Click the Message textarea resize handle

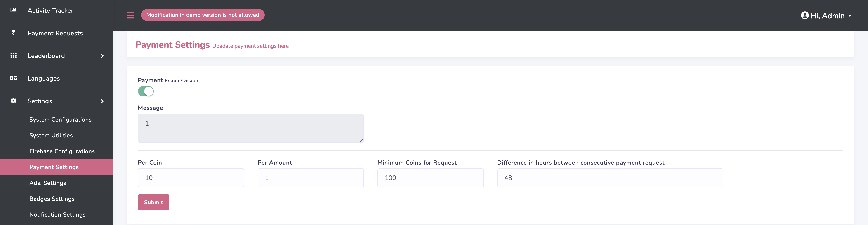(361, 140)
